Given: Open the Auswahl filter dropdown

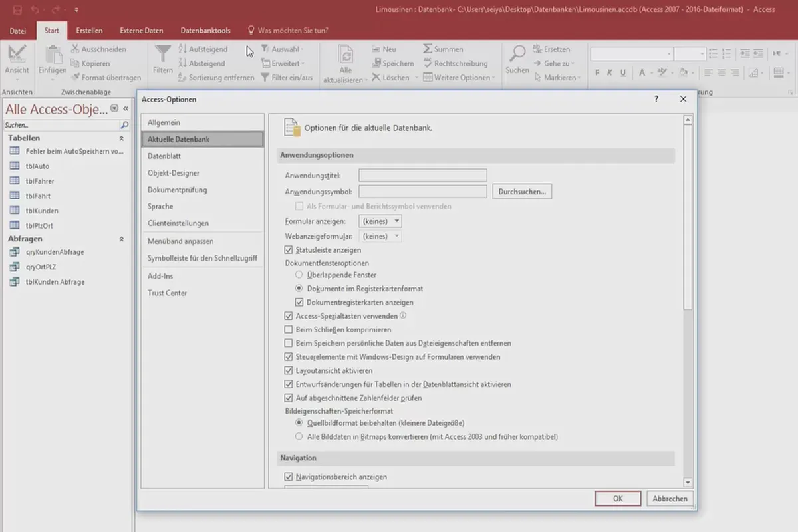Looking at the screenshot, I should point(282,49).
